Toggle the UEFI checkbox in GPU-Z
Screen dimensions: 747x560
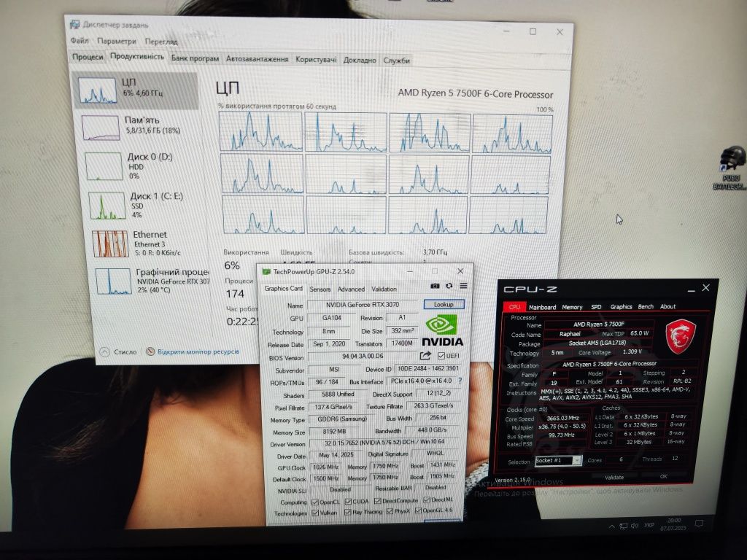tap(441, 356)
